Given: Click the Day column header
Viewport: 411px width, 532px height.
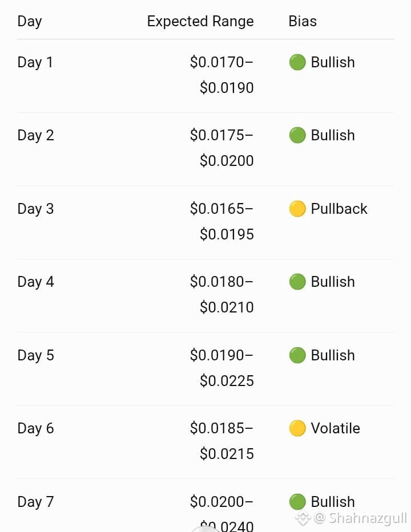Looking at the screenshot, I should tap(30, 21).
